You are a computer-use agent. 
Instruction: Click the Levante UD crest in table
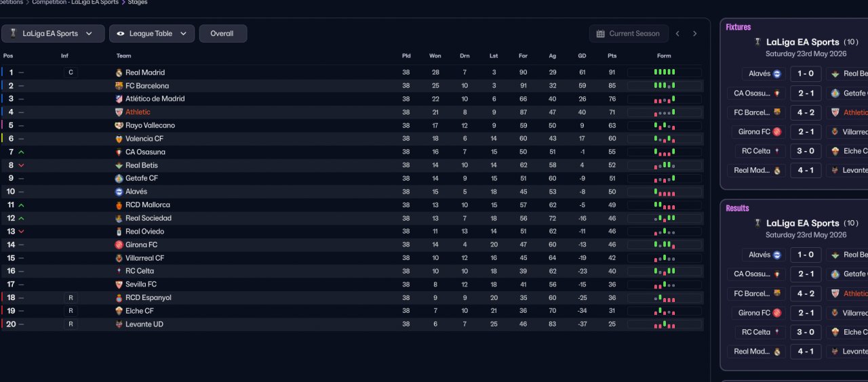tap(119, 324)
